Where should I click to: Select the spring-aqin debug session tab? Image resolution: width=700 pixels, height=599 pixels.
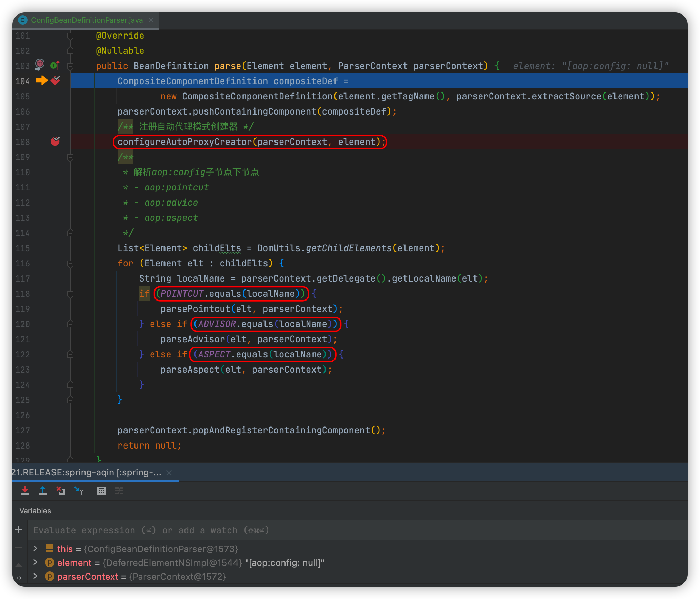86,472
